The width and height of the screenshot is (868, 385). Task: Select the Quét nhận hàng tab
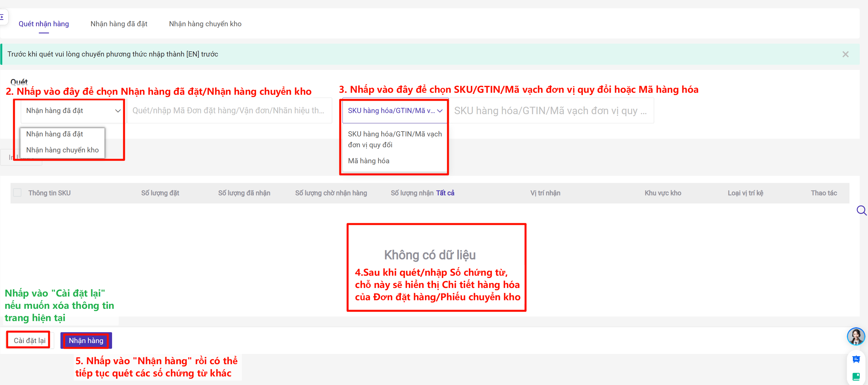point(43,24)
